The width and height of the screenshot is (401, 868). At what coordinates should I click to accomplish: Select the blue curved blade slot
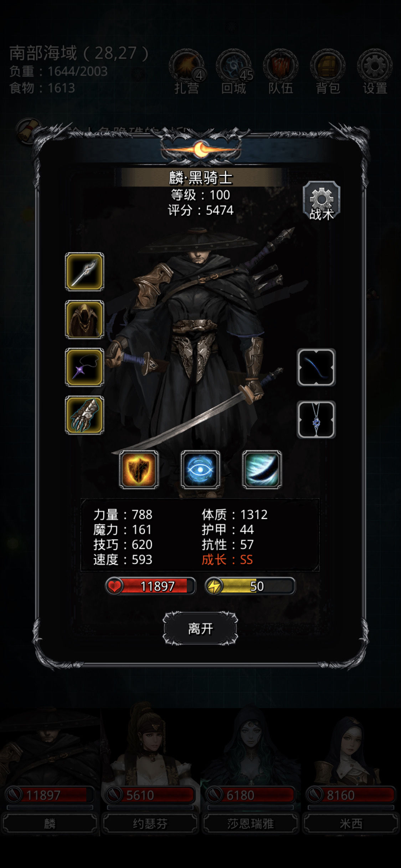[316, 367]
